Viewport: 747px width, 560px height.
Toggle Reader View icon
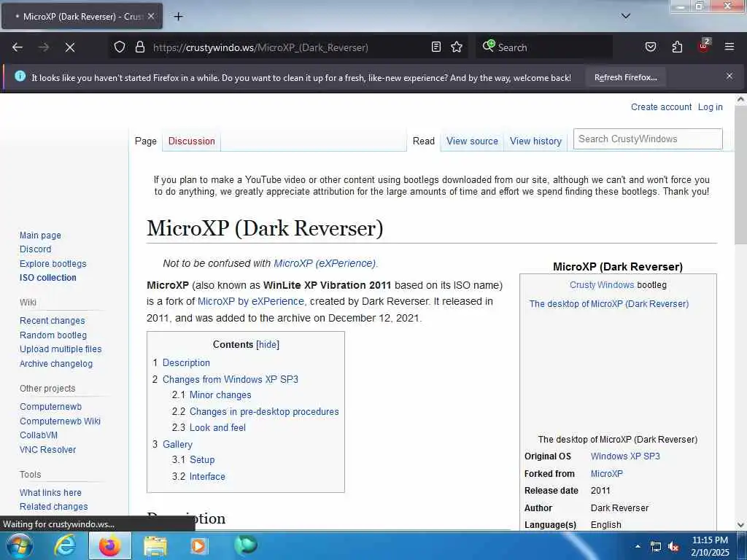coord(436,47)
